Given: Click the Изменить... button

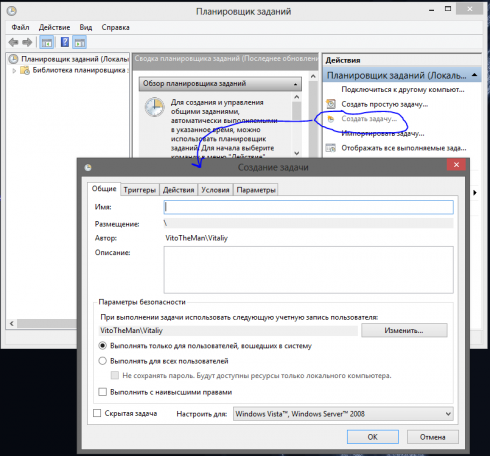Looking at the screenshot, I should point(404,330).
